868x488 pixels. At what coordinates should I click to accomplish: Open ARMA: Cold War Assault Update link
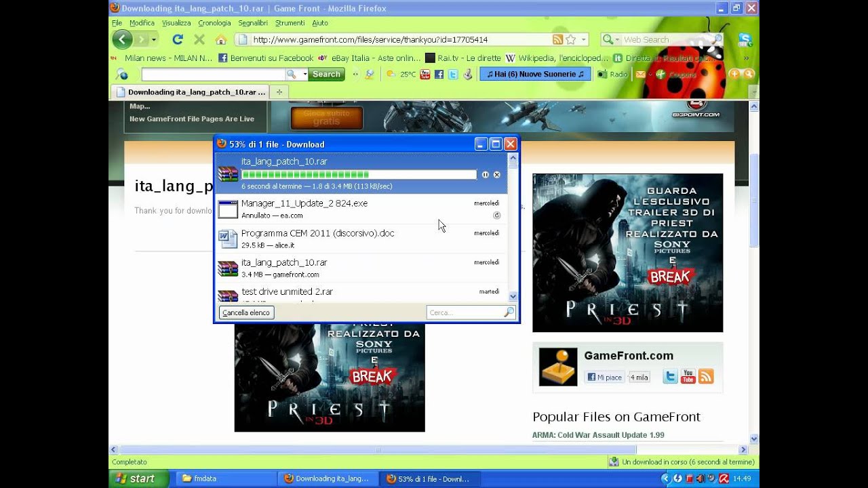598,435
